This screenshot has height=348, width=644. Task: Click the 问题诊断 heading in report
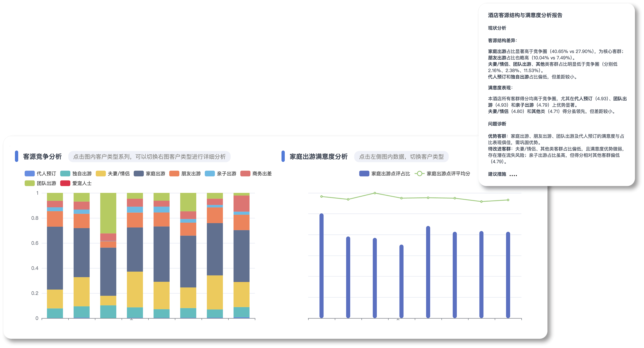497,124
